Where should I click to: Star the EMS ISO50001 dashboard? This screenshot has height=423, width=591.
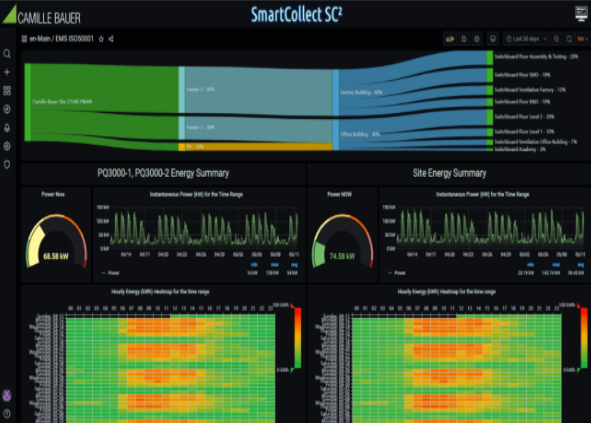pyautogui.click(x=101, y=39)
